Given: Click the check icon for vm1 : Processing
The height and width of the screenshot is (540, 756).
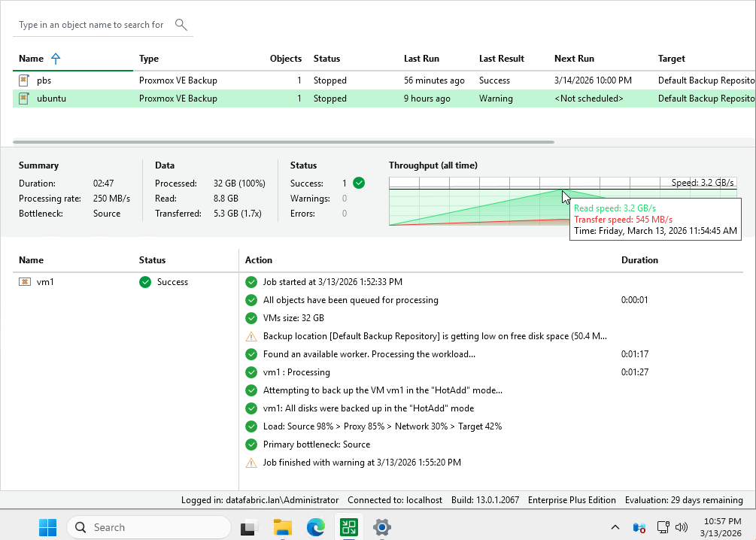Looking at the screenshot, I should (x=251, y=372).
